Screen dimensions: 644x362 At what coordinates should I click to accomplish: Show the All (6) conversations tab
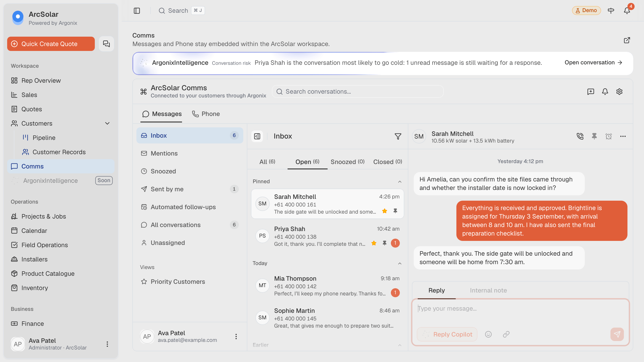267,162
